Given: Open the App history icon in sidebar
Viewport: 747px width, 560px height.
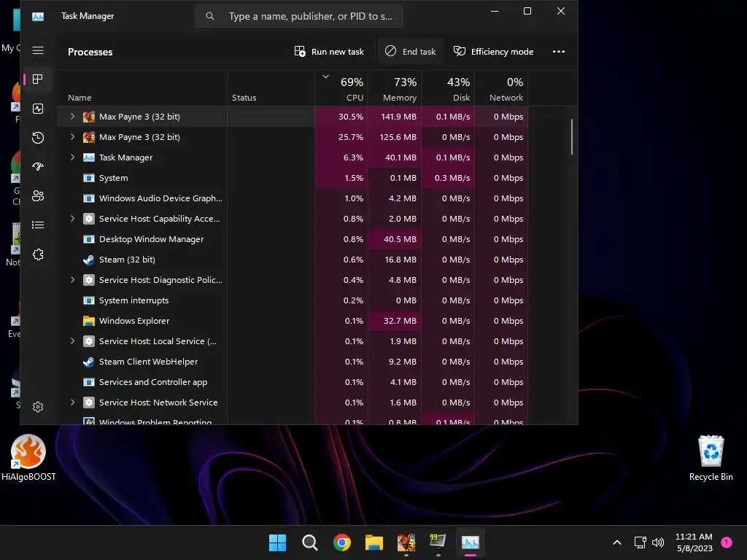Looking at the screenshot, I should pos(38,138).
